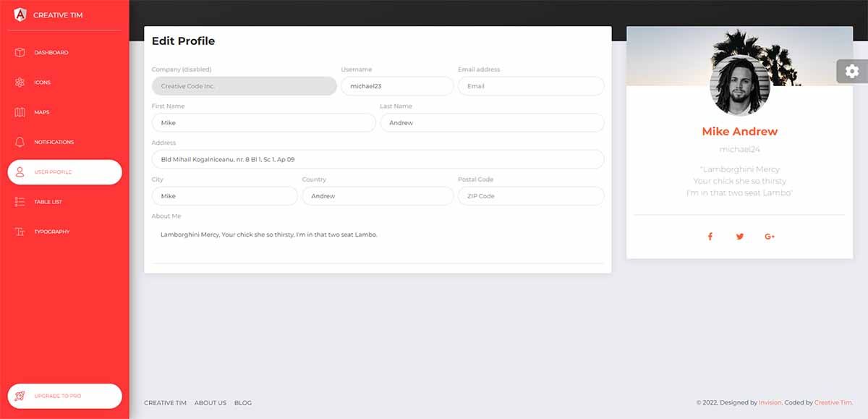
Task: Click the Upgrade to Pro button
Action: point(64,396)
